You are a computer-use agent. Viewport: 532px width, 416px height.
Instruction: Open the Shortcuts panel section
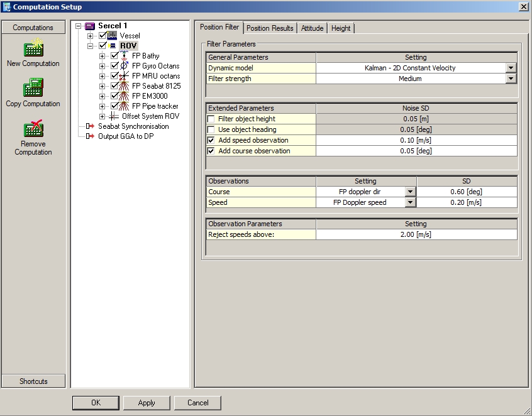(33, 381)
